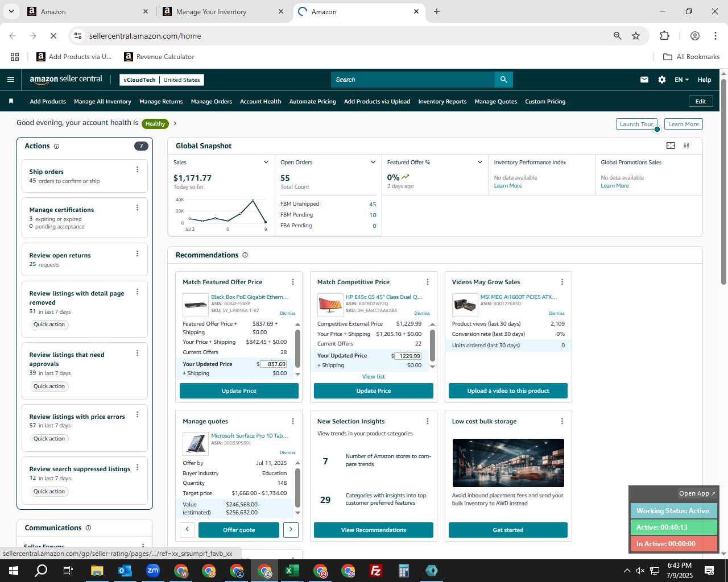
Task: Click the page vertical scrollbar
Action: pyautogui.click(x=723, y=182)
